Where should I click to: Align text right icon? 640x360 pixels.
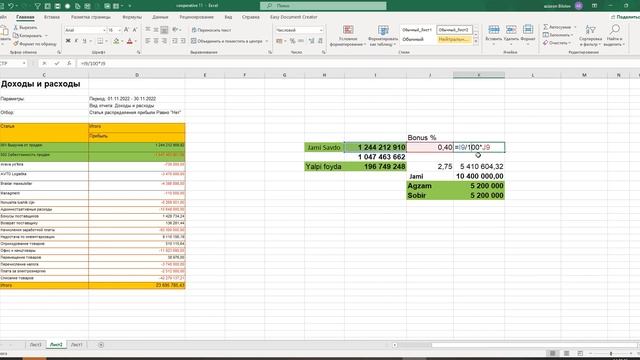click(x=164, y=41)
